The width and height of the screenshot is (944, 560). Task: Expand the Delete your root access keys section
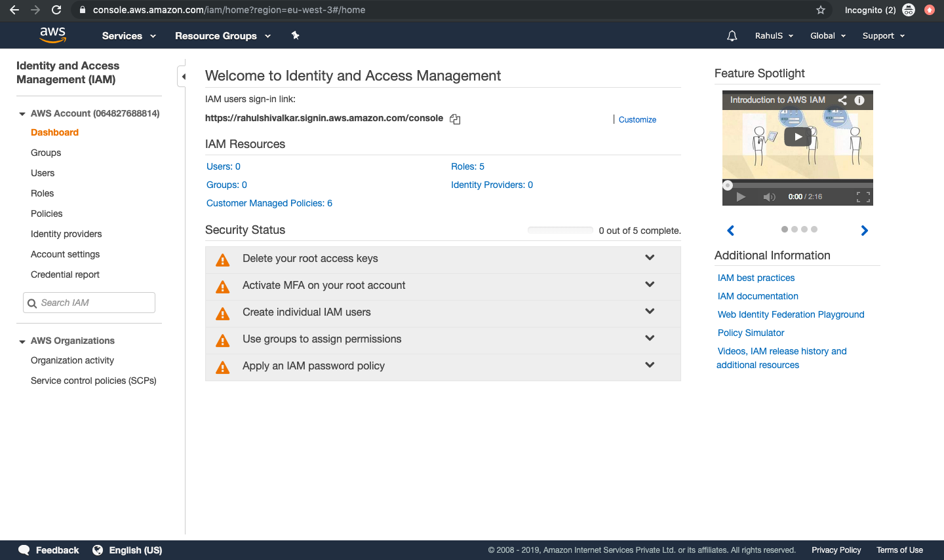(650, 257)
